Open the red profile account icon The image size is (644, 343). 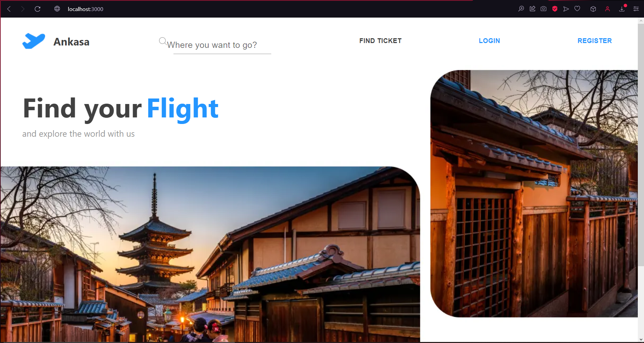coord(608,9)
